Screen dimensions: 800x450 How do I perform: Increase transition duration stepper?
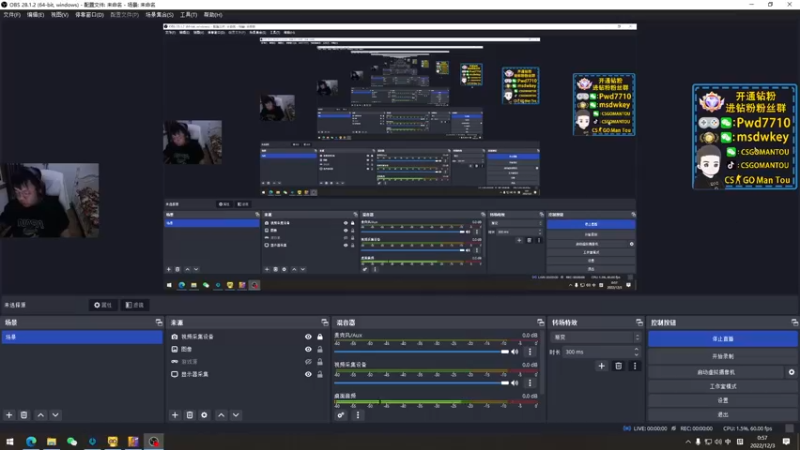click(x=636, y=349)
